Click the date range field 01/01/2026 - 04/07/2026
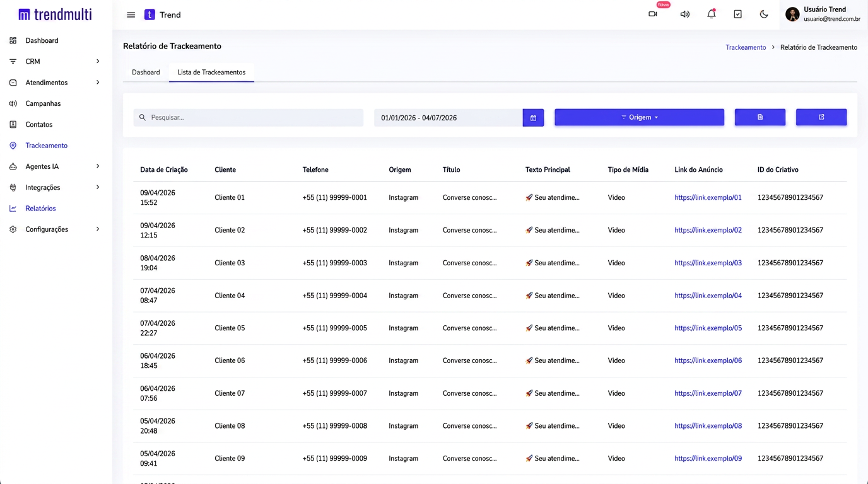The height and width of the screenshot is (484, 868). (x=448, y=118)
